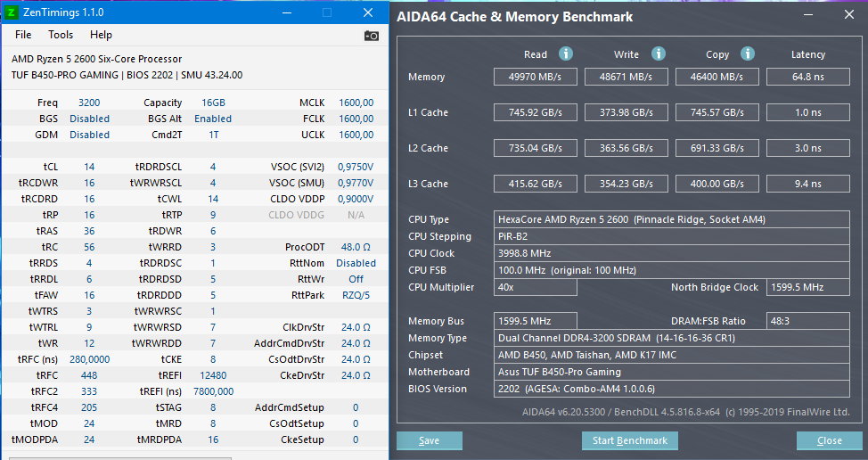
Task: Select the L2 Cache Write value 363.56 GB/s
Action: (626, 148)
